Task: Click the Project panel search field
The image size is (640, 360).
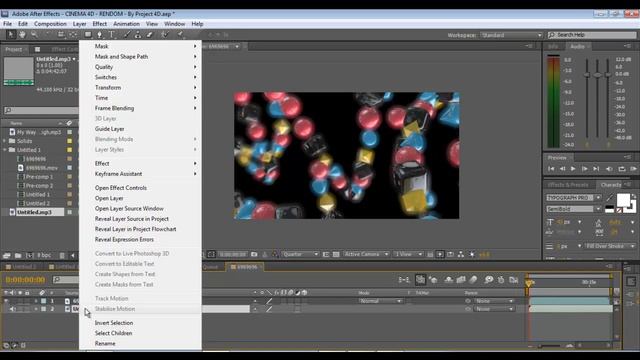Action: pyautogui.click(x=41, y=110)
